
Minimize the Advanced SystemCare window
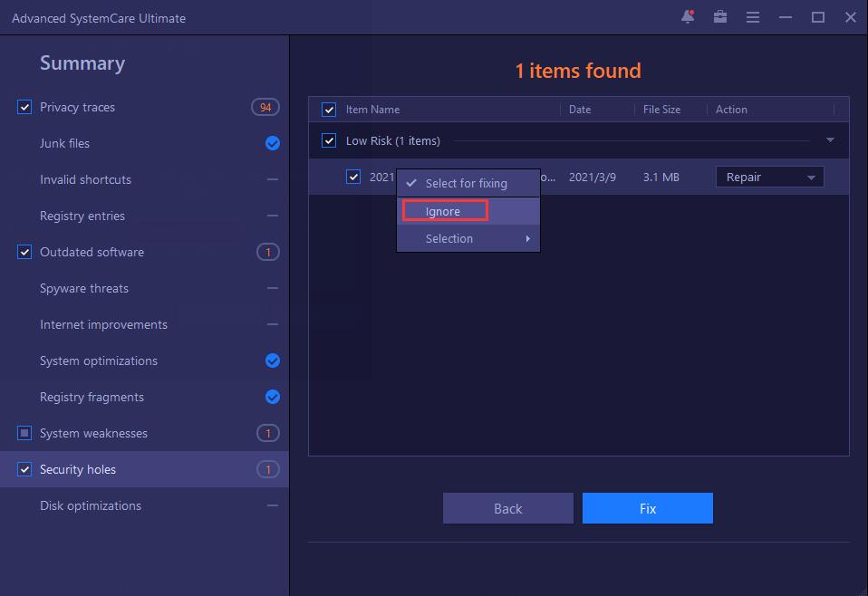[x=785, y=18]
